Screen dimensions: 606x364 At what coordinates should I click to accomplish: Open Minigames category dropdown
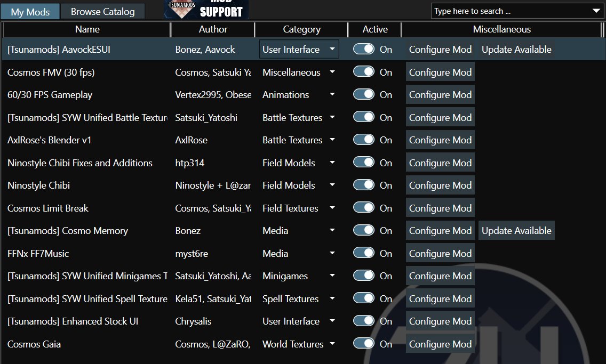point(299,276)
